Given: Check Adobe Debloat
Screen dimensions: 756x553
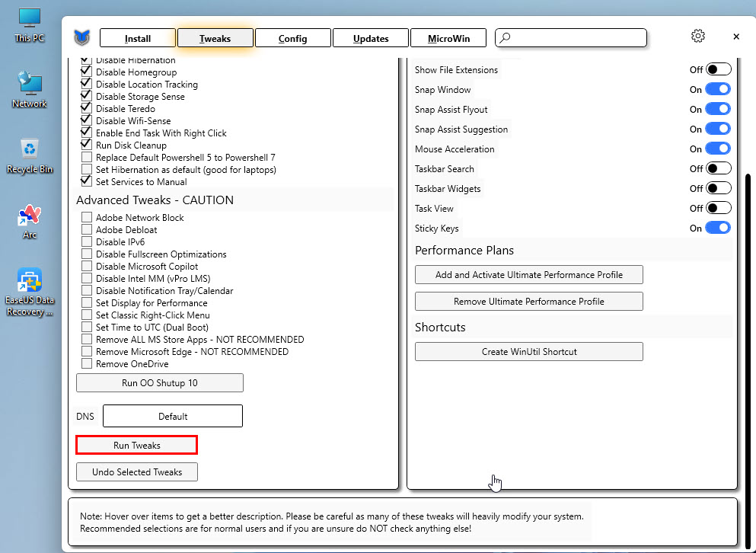Looking at the screenshot, I should (86, 230).
